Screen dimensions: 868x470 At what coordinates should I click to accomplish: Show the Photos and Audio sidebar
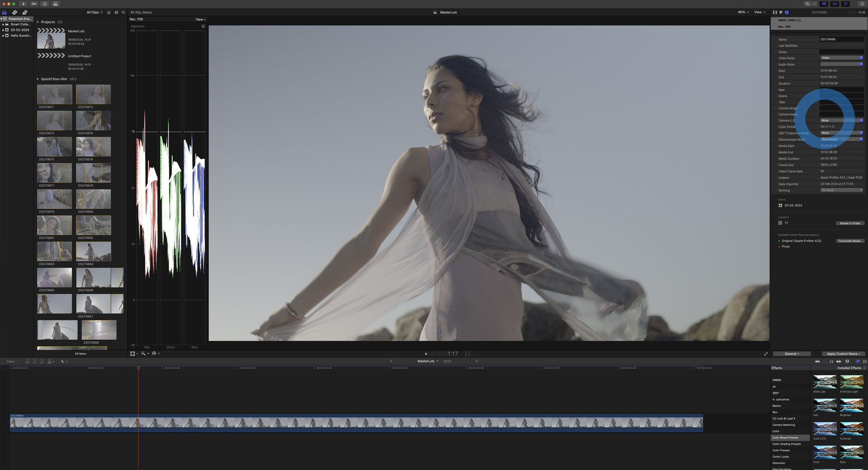click(x=14, y=12)
